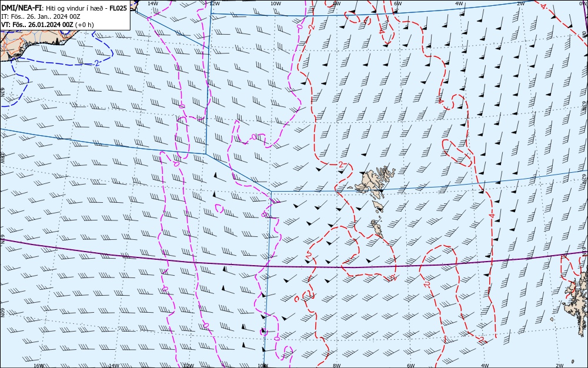Click the red 2 label near the bottom 4W marker

tap(483, 340)
